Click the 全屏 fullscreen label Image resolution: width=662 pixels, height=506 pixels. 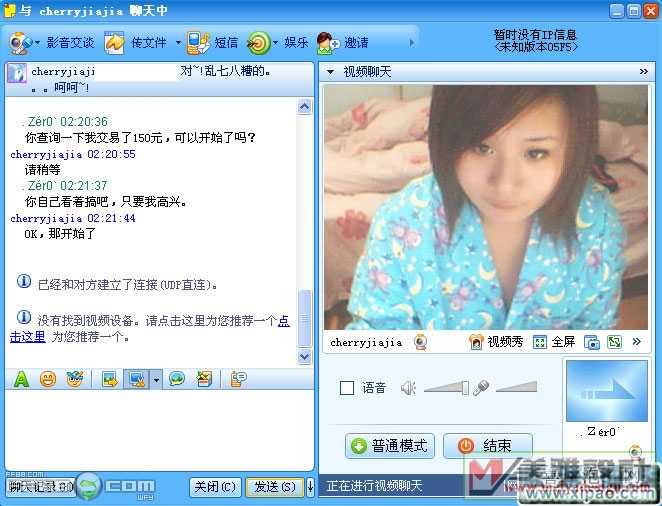click(x=563, y=342)
